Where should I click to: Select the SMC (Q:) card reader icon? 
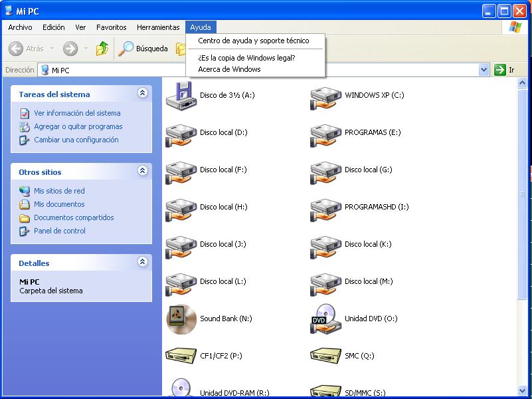(x=325, y=356)
